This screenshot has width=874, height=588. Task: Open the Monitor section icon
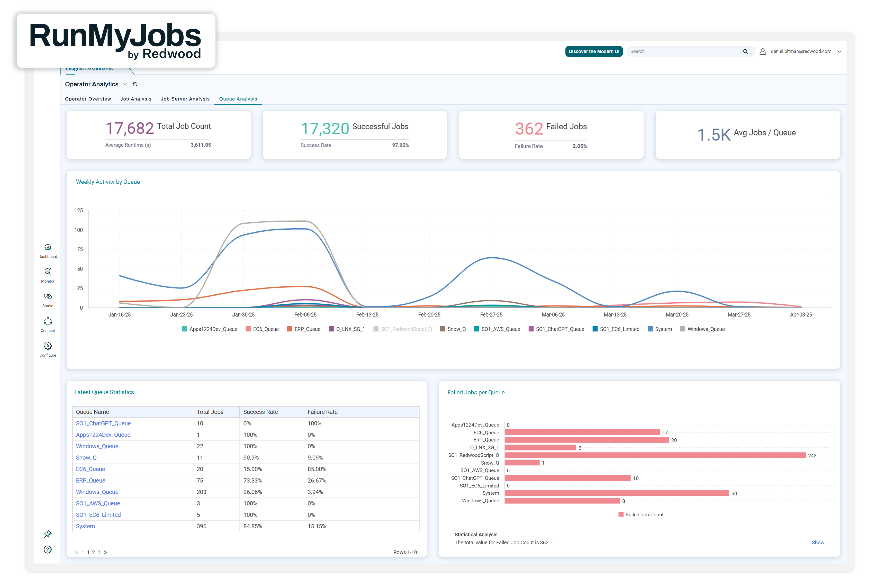click(48, 272)
